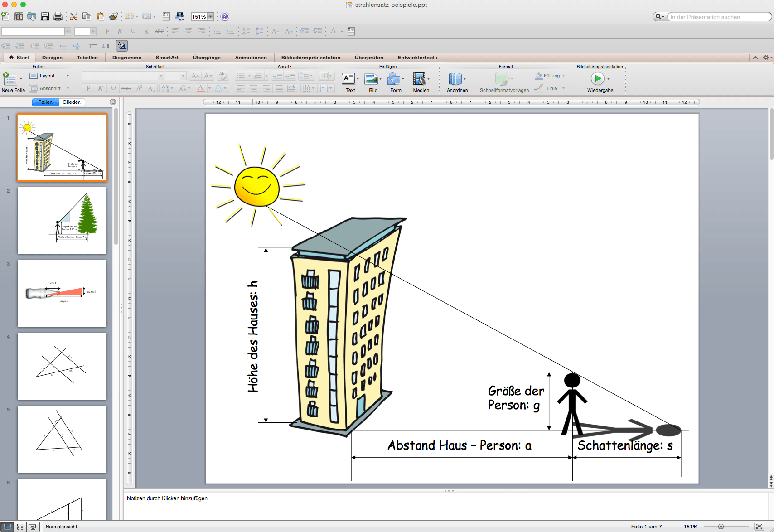Click the open file folder icon
This screenshot has height=532, width=774.
pos(32,16)
